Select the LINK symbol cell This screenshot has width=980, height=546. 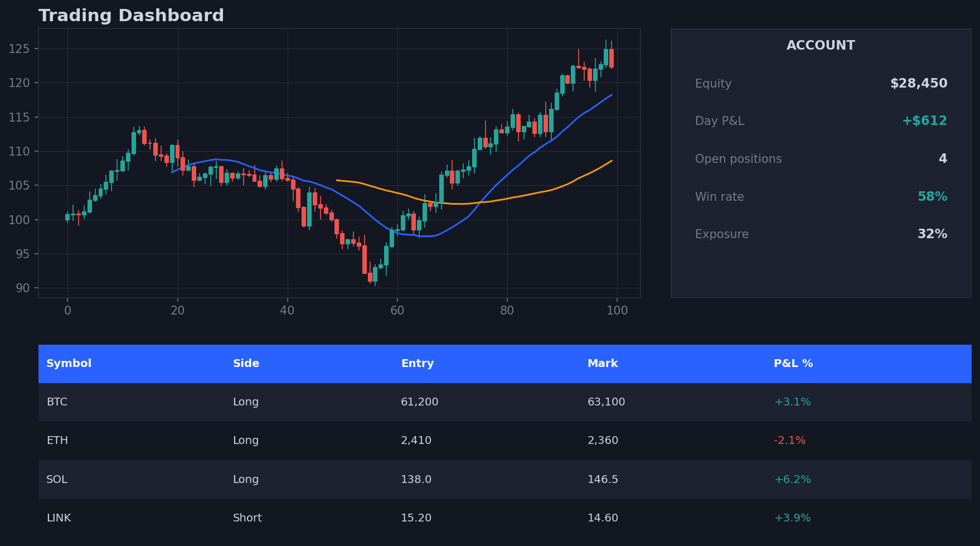pos(59,518)
